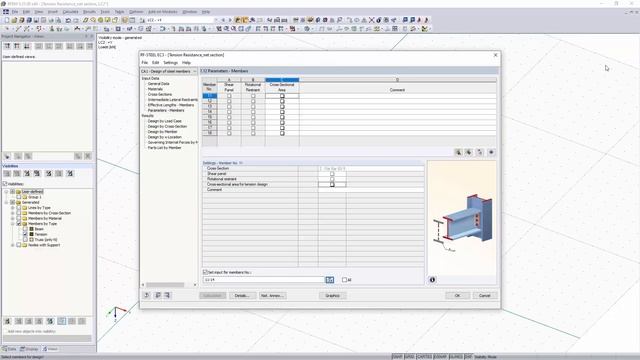Open Settings menu in RF-STEEL EC3 dialog
The width and height of the screenshot is (640, 360).
click(171, 63)
